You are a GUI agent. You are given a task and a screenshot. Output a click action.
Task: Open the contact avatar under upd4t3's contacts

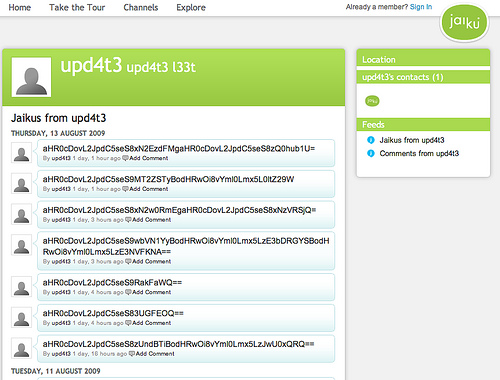pos(372,101)
